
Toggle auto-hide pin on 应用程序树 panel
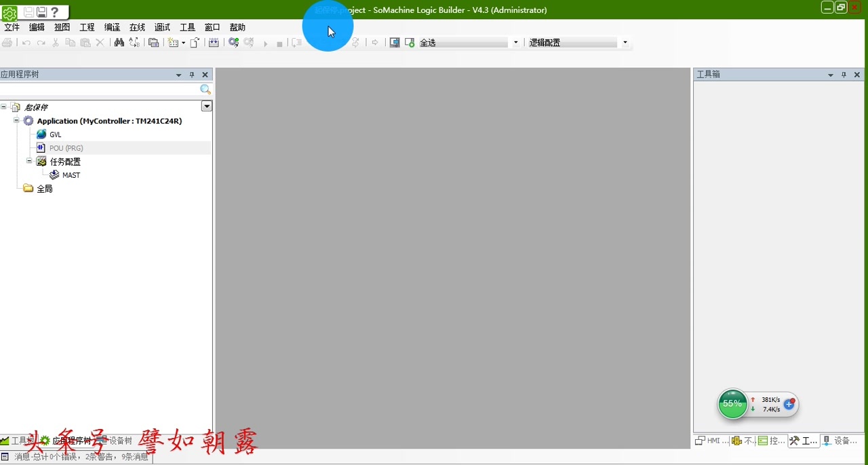(x=192, y=75)
